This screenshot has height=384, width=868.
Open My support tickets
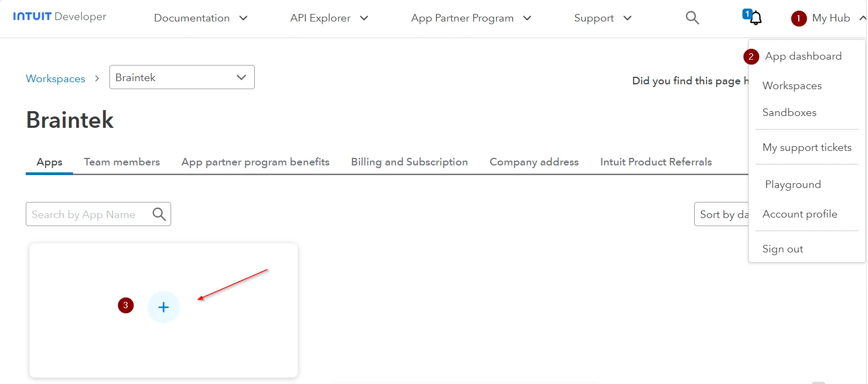pos(807,147)
